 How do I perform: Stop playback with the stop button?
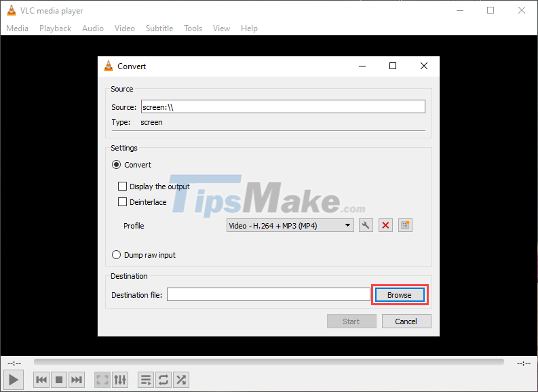pos(59,380)
